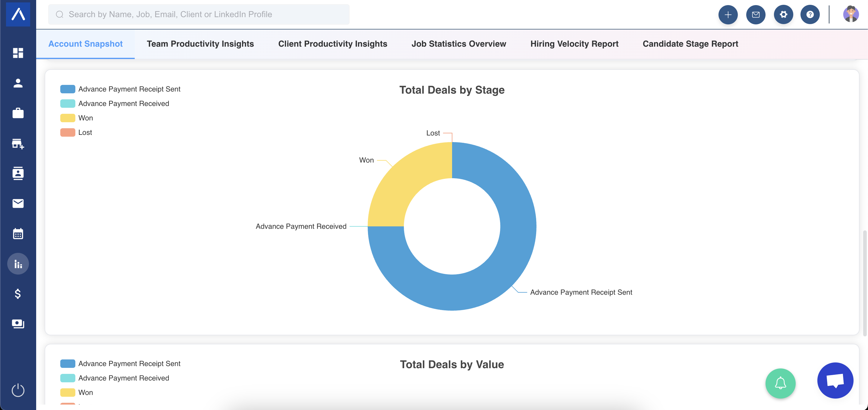Click the plus add button in the header
This screenshot has width=868, height=410.
click(x=728, y=14)
